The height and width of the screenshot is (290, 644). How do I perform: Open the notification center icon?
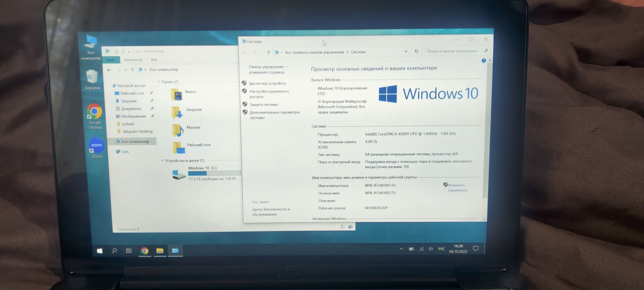tap(476, 248)
